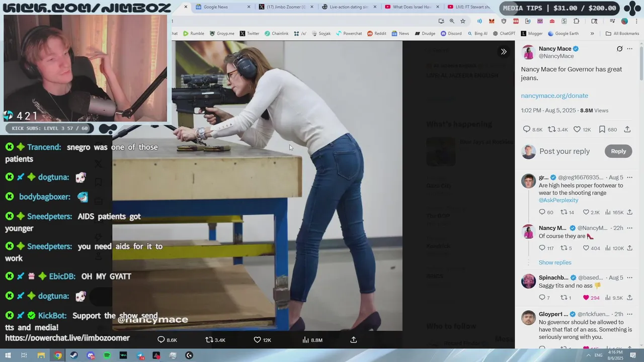
Task: Open Rumble bookmark
Action: [x=194, y=34]
